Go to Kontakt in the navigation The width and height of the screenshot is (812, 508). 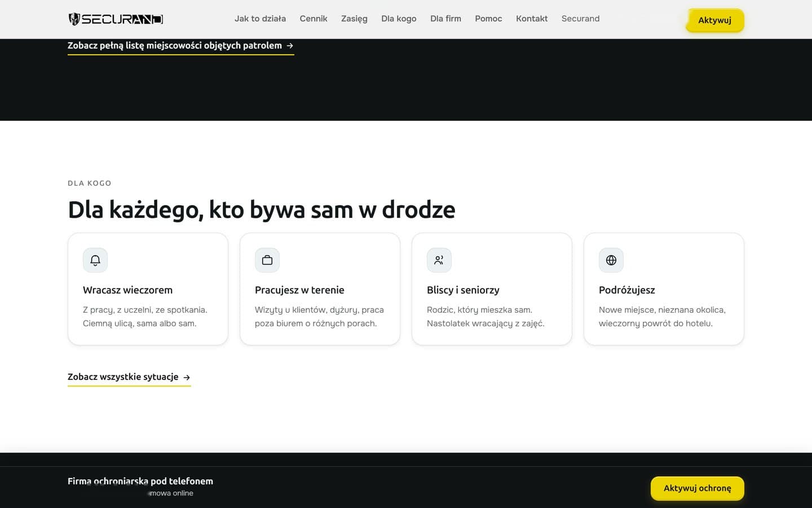(532, 19)
